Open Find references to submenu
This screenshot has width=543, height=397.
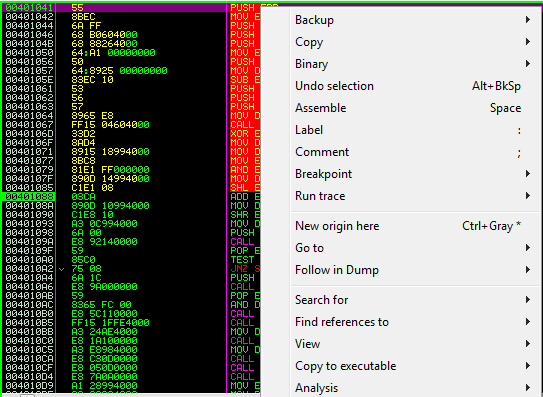click(414, 322)
